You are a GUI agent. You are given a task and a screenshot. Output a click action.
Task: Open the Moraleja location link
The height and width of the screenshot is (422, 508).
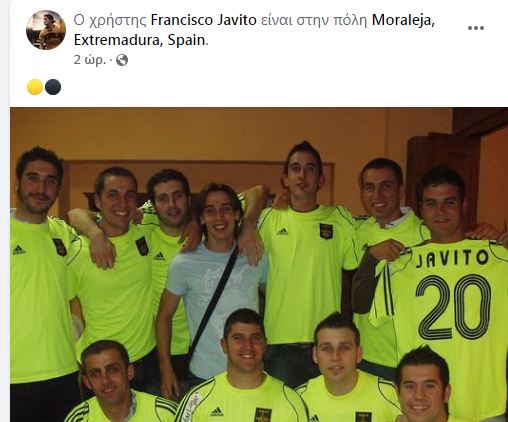pyautogui.click(x=403, y=20)
